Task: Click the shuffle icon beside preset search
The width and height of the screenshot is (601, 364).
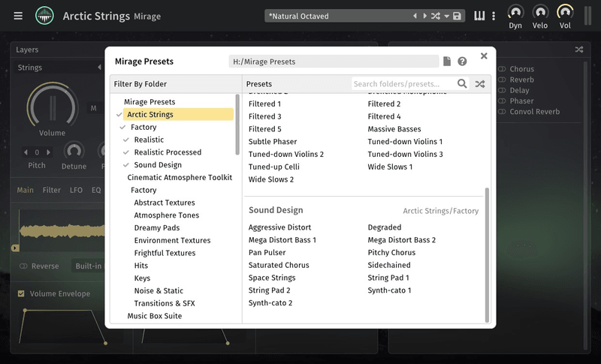Action: (479, 84)
